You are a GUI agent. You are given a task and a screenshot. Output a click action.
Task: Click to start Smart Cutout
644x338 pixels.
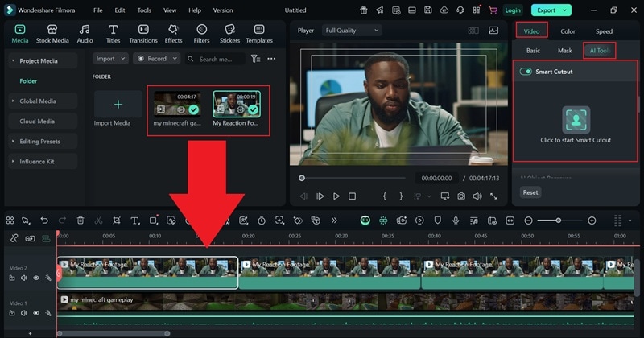click(x=576, y=120)
